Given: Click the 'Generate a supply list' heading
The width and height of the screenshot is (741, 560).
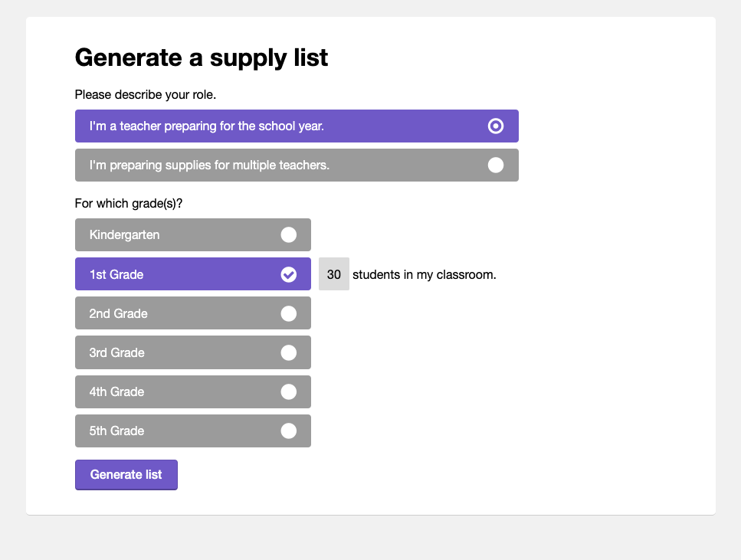Looking at the screenshot, I should (202, 58).
